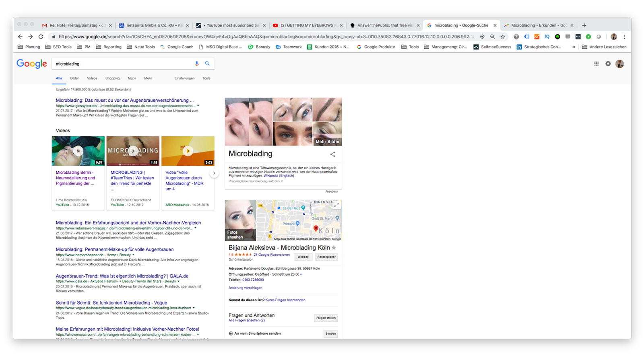The width and height of the screenshot is (644, 362).
Task: Open a new tab with plus icon
Action: coord(584,25)
